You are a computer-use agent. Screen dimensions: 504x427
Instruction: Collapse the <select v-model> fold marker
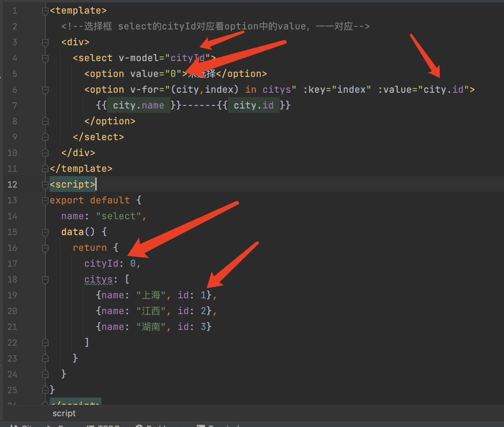point(45,59)
